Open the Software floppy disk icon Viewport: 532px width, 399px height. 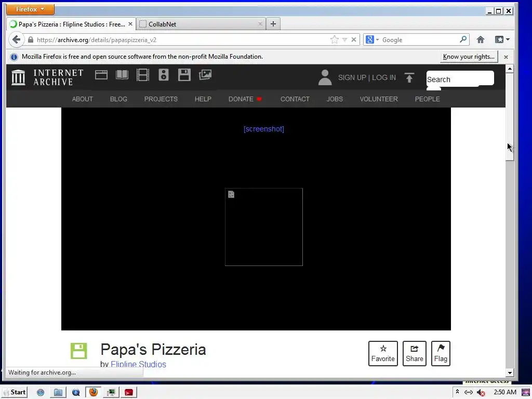click(184, 75)
